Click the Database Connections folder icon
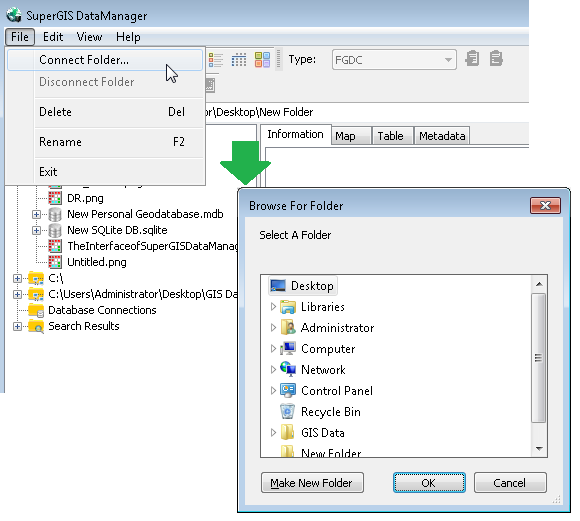This screenshot has width=580, height=521. [36, 310]
